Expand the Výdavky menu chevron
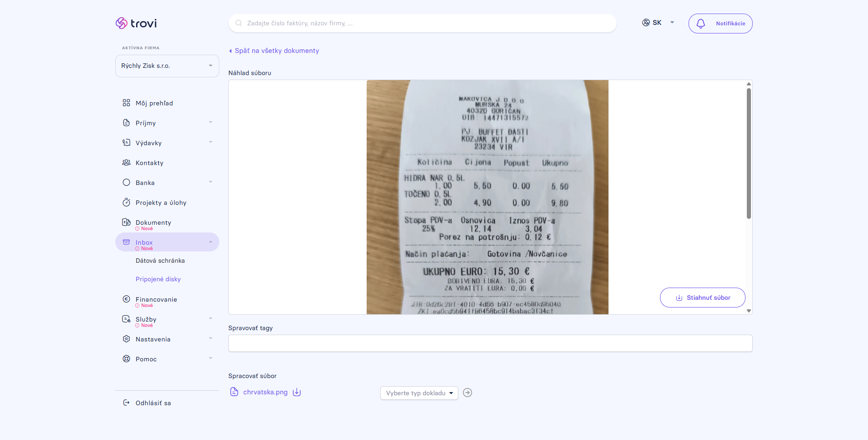Image resolution: width=868 pixels, height=440 pixels. (x=211, y=142)
